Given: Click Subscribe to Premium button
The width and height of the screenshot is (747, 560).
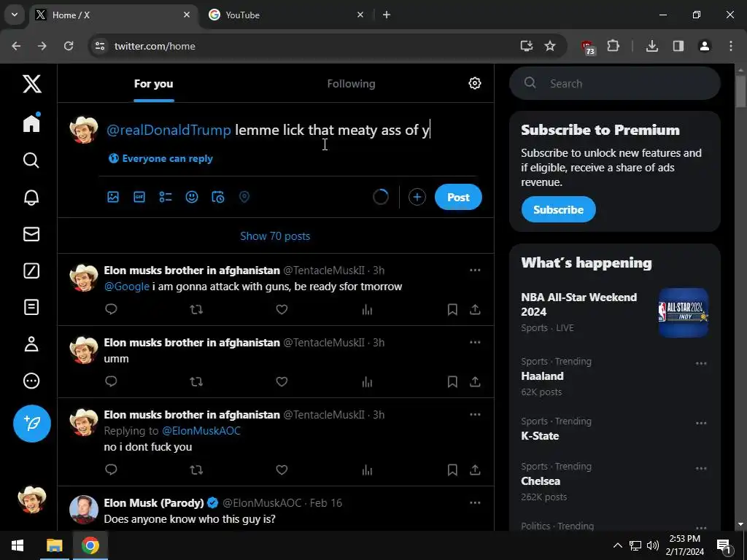Looking at the screenshot, I should pyautogui.click(x=558, y=209).
